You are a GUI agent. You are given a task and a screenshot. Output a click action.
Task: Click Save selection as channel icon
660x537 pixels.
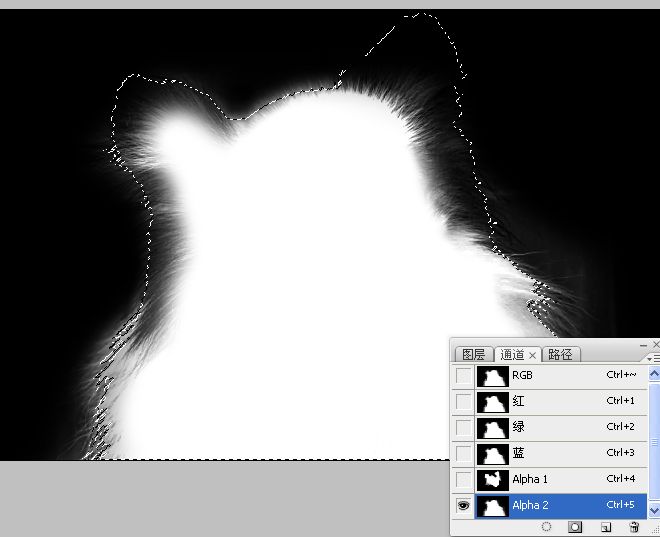tap(576, 526)
